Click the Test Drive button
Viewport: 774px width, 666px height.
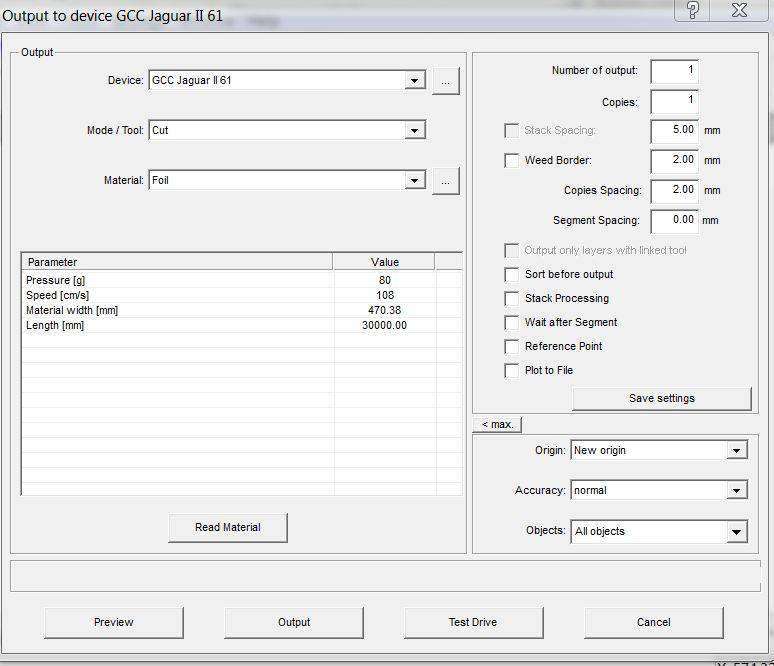pyautogui.click(x=473, y=622)
